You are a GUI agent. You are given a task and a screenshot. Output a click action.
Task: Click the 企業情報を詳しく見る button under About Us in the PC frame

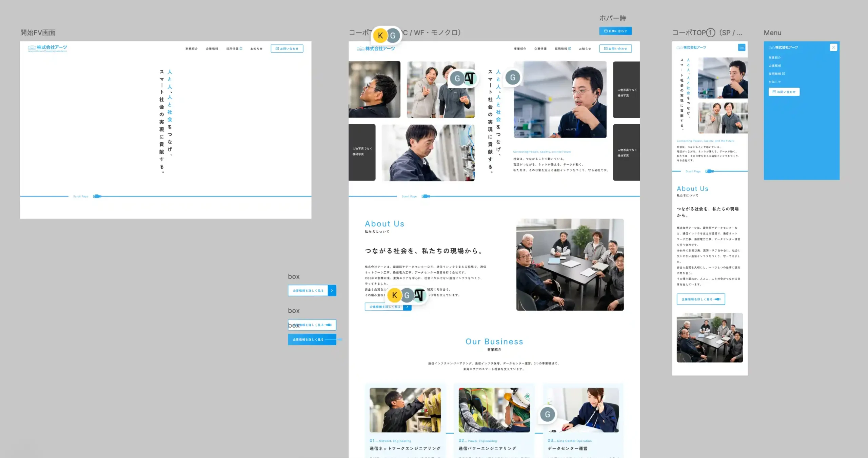(x=388, y=307)
